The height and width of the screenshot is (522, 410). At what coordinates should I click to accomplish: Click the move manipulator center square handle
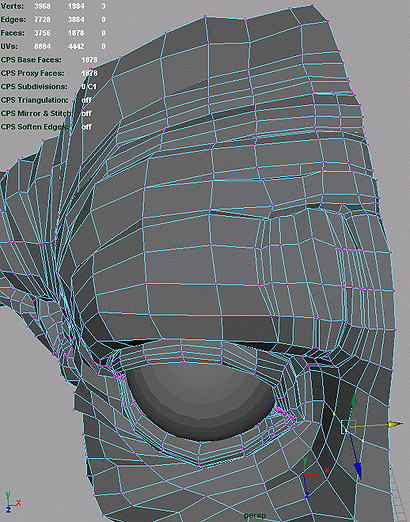pyautogui.click(x=348, y=427)
